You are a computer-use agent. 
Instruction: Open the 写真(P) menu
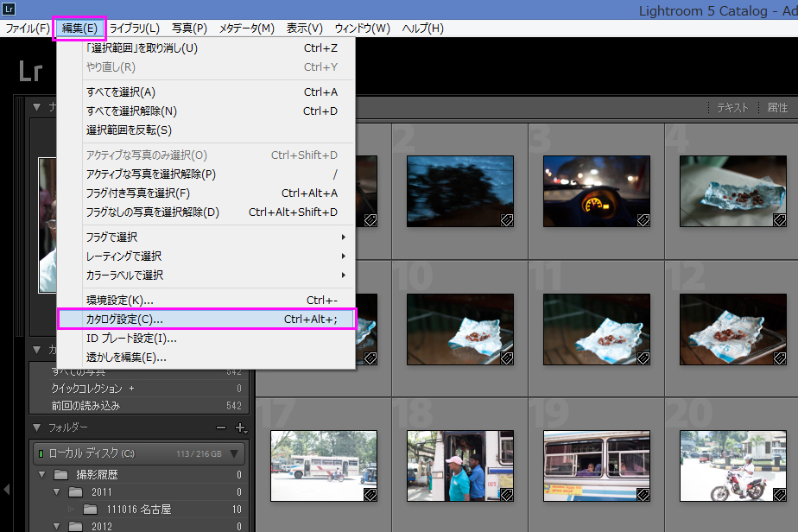coord(189,28)
